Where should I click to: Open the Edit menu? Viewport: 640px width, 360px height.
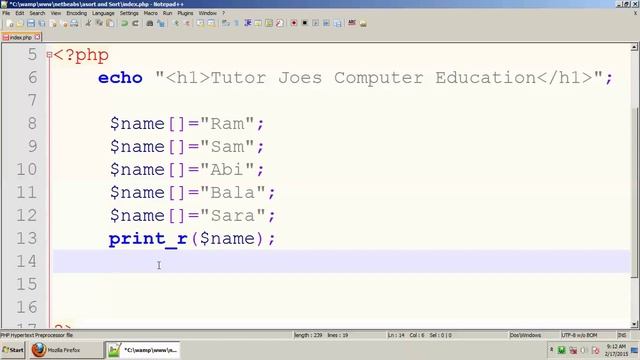[20, 13]
